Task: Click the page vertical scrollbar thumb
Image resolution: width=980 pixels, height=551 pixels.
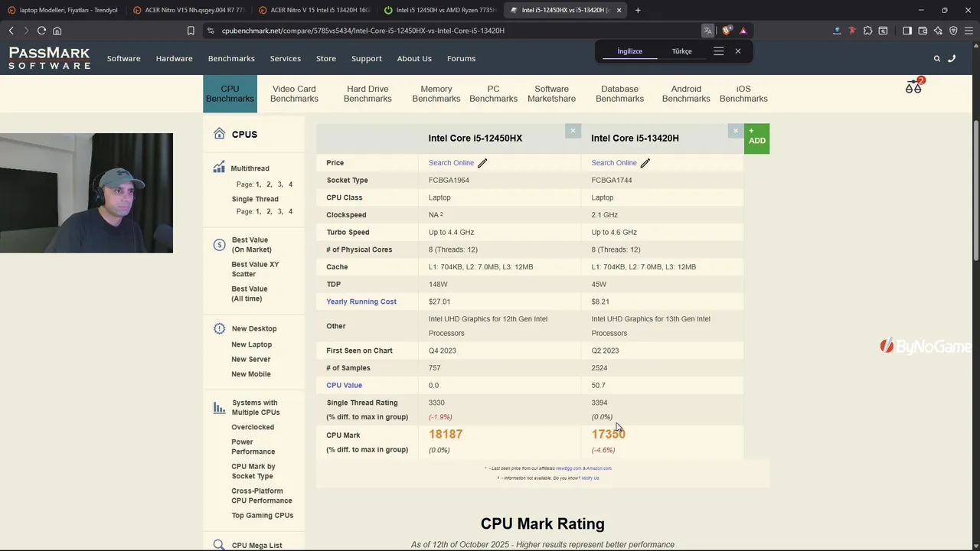Action: coord(975,190)
